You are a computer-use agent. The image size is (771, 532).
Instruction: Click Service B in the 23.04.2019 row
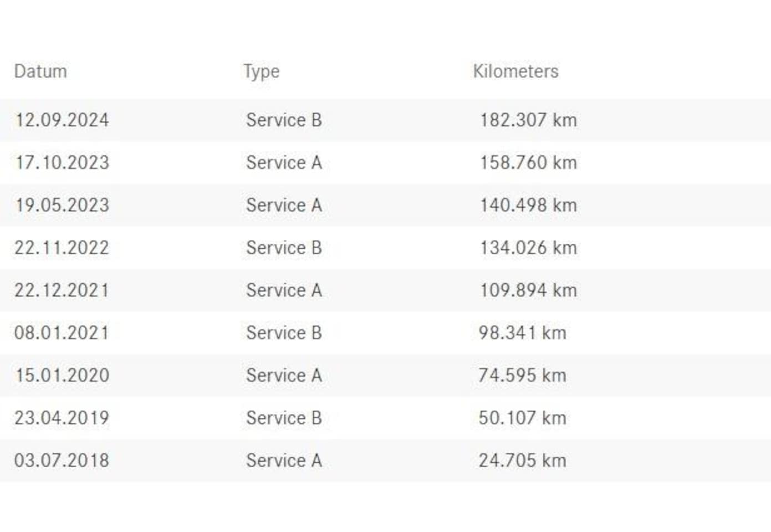(284, 418)
